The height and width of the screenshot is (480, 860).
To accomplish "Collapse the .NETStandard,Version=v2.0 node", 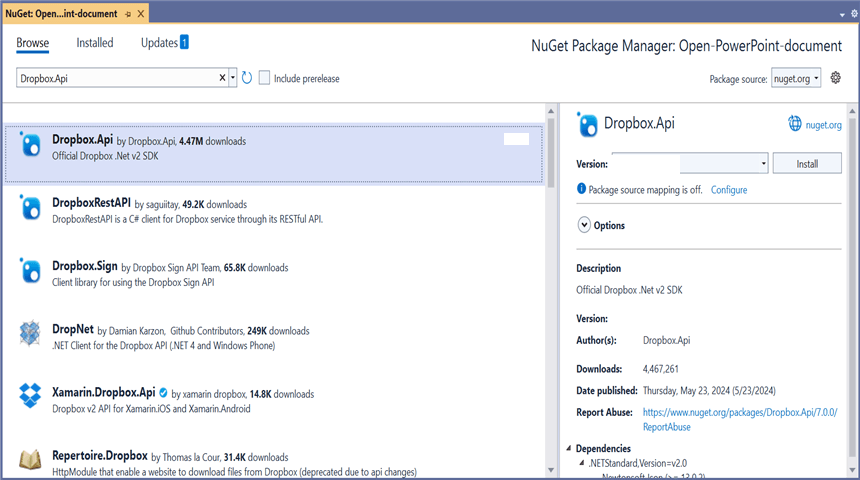I will coord(582,463).
